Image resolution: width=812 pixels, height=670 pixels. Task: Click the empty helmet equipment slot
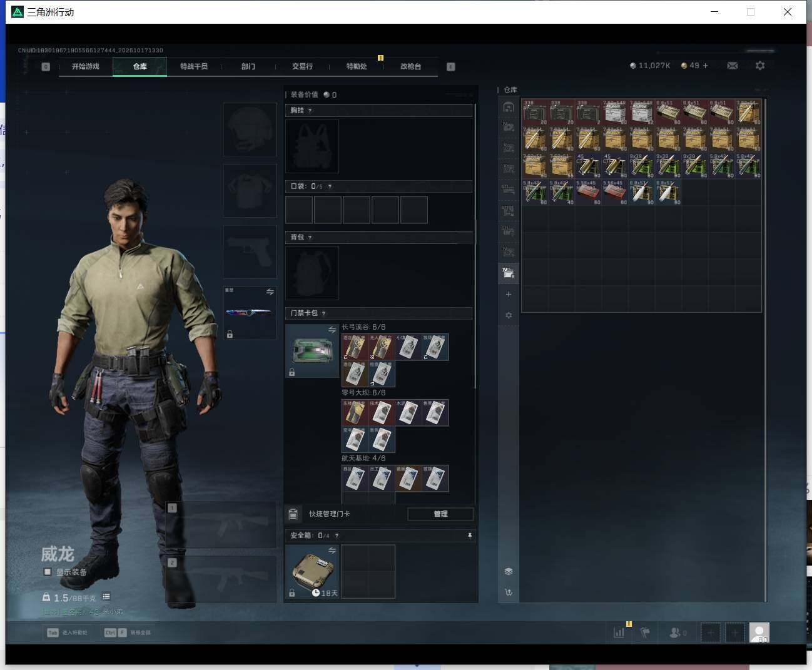click(x=250, y=129)
